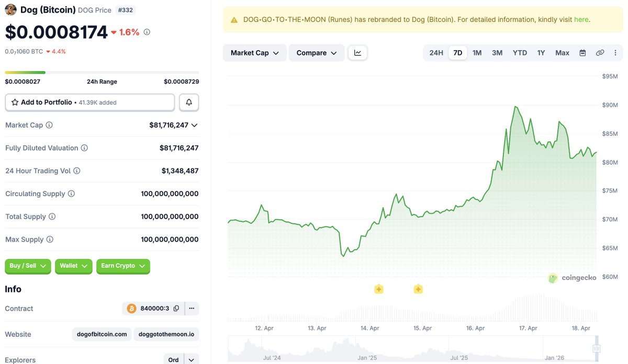This screenshot has height=364, width=628.
Task: Click the news marker near 15. Apr
Action: point(418,289)
